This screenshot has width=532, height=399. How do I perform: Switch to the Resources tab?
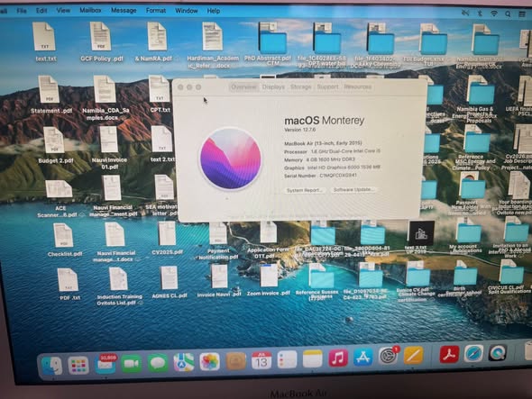point(358,87)
